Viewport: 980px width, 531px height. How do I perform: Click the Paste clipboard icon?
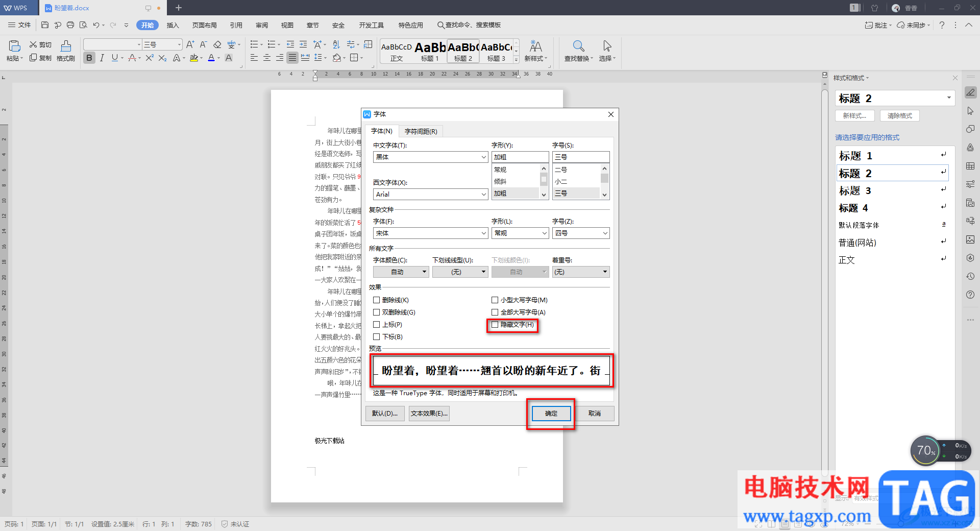(x=14, y=46)
